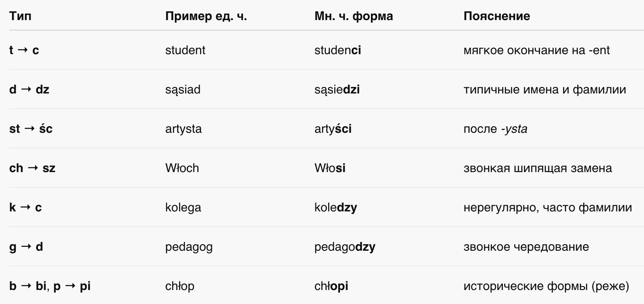Select the 'st → ść' type cell

(31, 129)
